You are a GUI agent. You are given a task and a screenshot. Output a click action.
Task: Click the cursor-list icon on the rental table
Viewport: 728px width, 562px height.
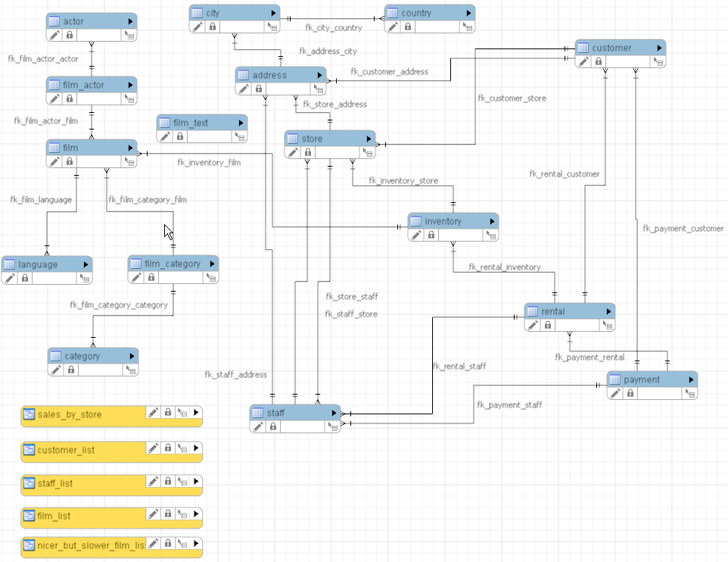(608, 325)
